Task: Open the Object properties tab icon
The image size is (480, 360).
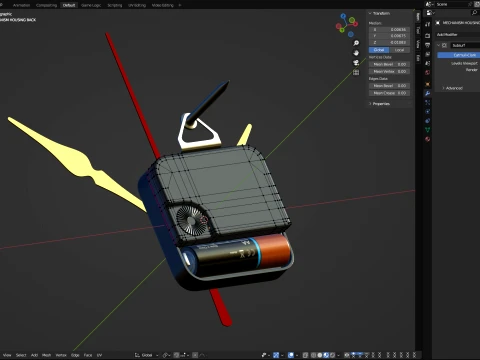Action: (x=428, y=84)
